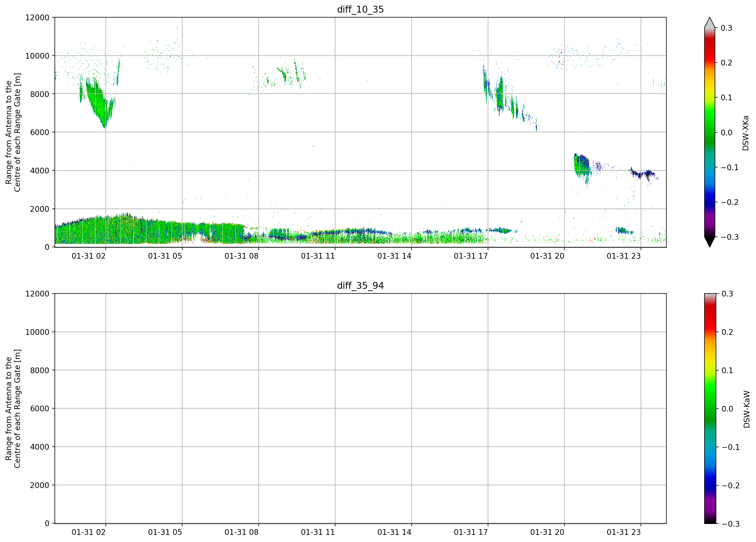The image size is (756, 542).
Task: Click '01-31 05' tick under diff_35_94 plot
Action: pyautogui.click(x=165, y=532)
